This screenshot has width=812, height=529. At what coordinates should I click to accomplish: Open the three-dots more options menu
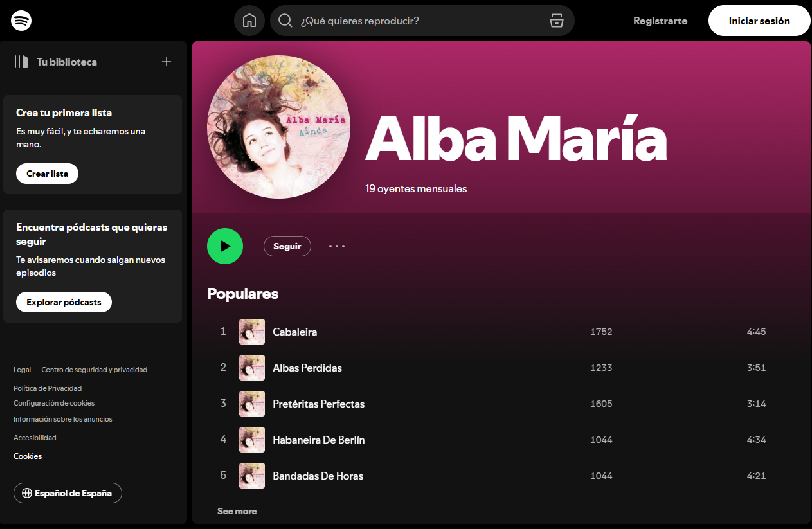337,246
